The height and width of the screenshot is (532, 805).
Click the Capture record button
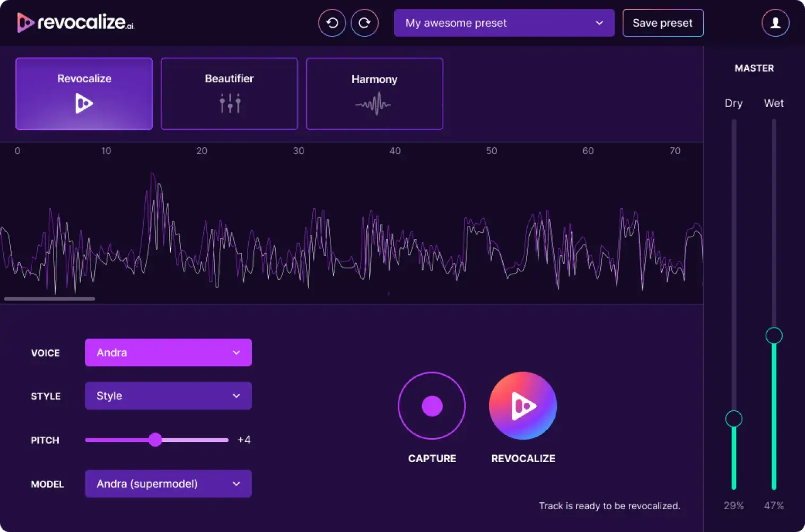(432, 406)
